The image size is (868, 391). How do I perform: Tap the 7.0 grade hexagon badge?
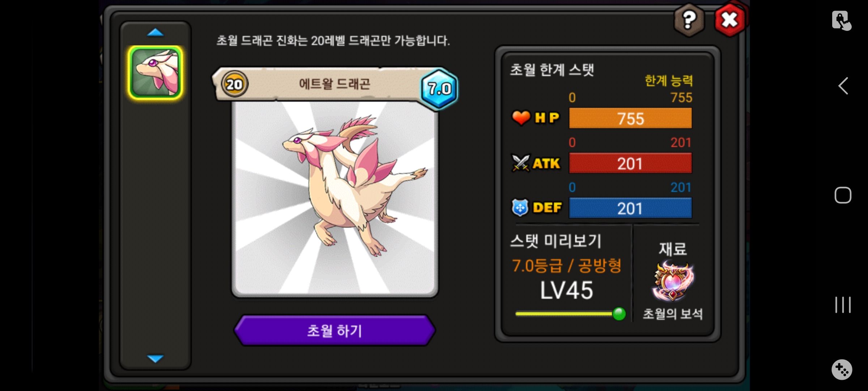pyautogui.click(x=439, y=88)
